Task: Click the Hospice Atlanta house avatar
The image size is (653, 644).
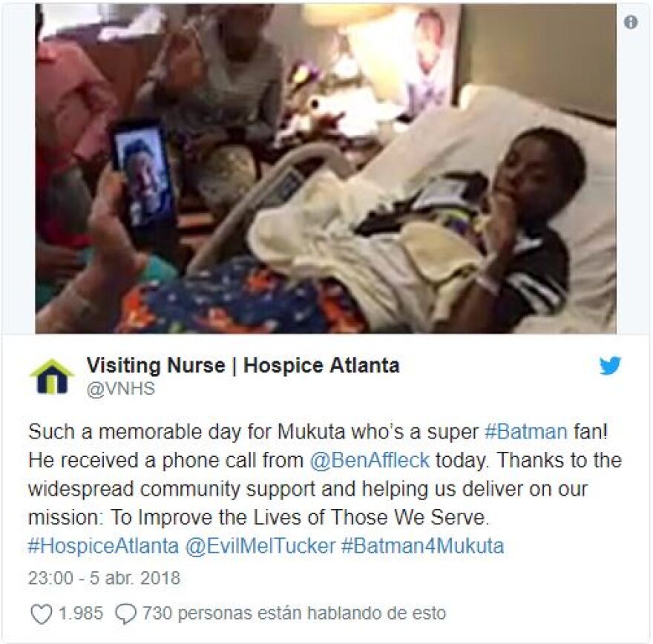Action: [x=52, y=376]
